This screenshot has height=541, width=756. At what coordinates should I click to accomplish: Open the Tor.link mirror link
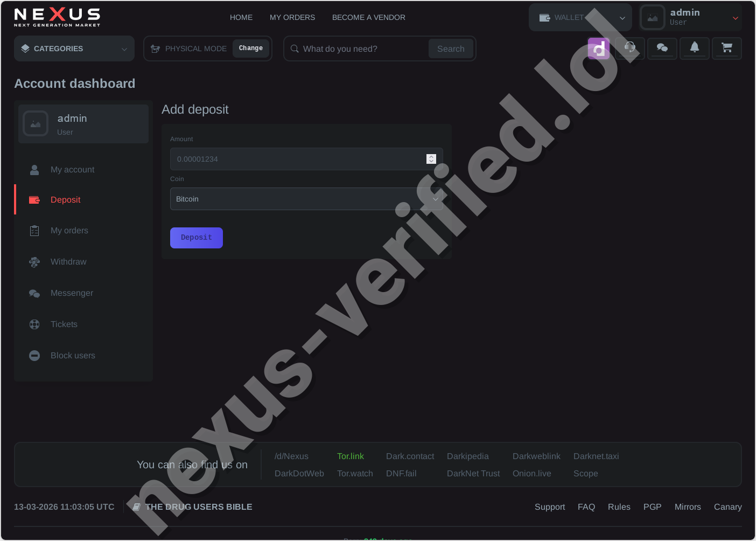(x=351, y=456)
